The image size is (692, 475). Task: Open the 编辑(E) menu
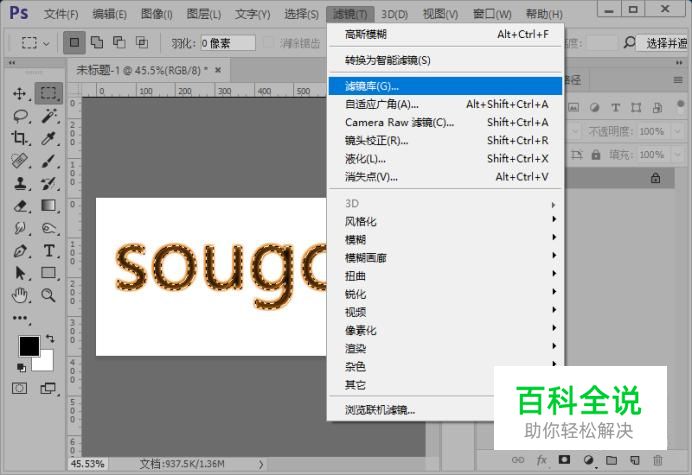click(x=109, y=14)
